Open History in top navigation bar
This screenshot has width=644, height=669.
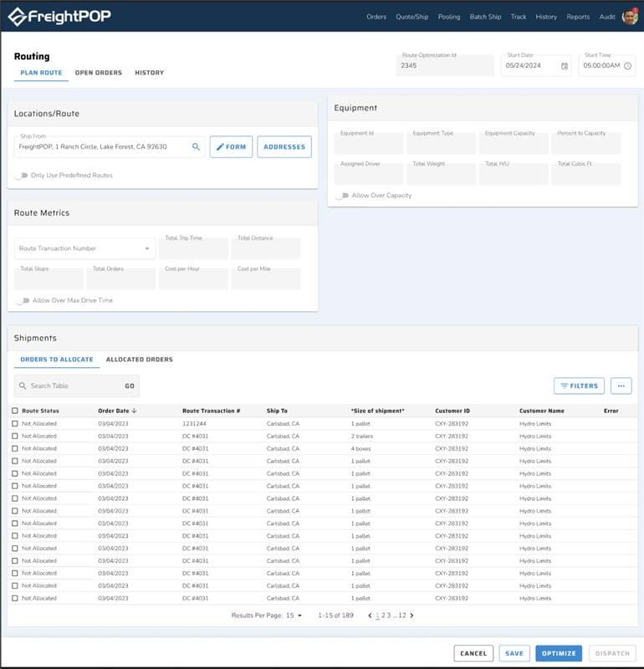[546, 17]
